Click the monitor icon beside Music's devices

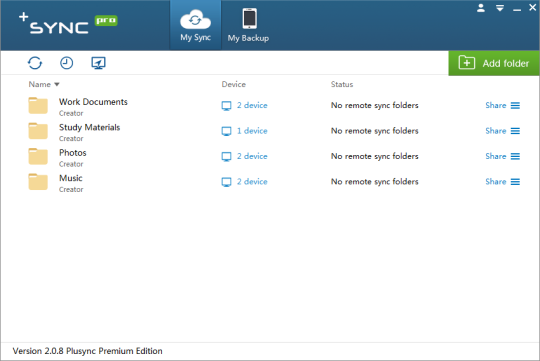pos(226,182)
